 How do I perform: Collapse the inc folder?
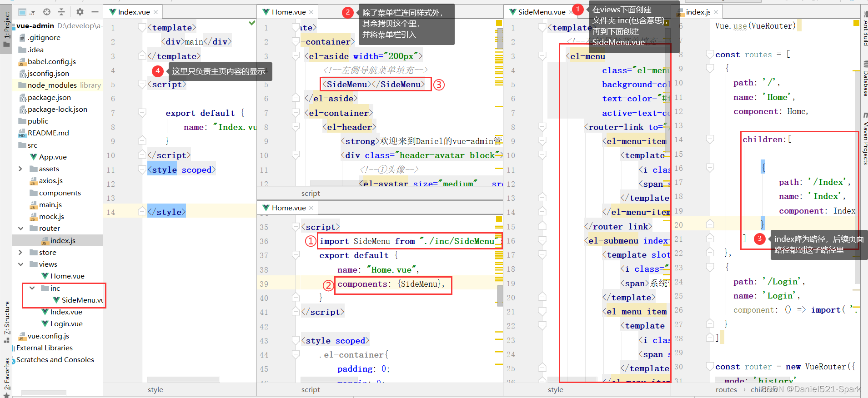tap(32, 288)
